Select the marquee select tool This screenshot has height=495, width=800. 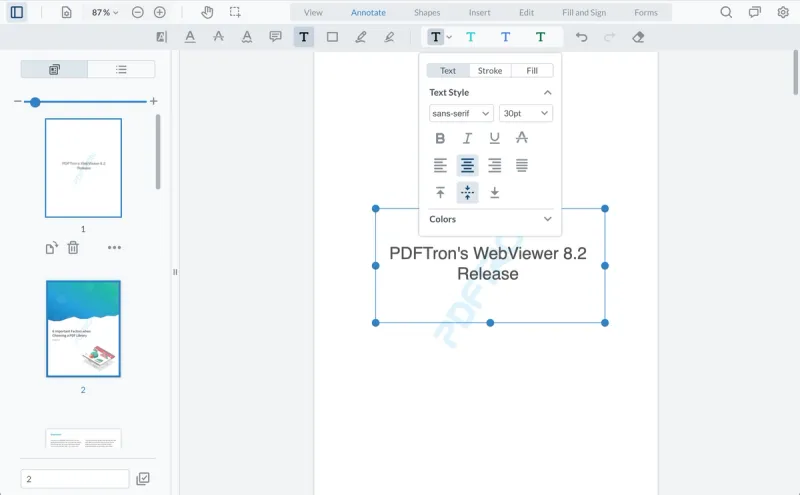coord(235,12)
